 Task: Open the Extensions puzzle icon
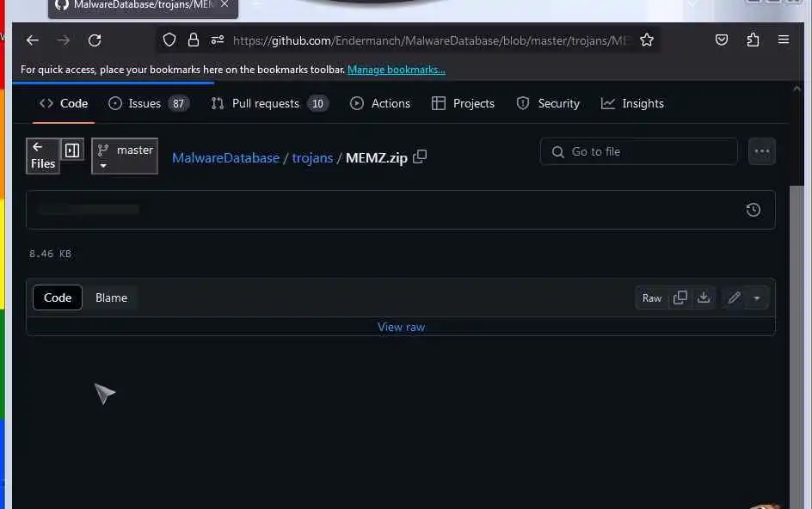[753, 40]
